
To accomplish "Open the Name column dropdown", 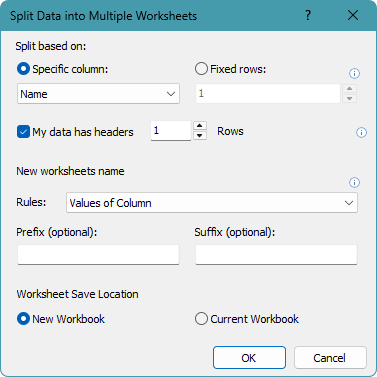I will (x=98, y=94).
